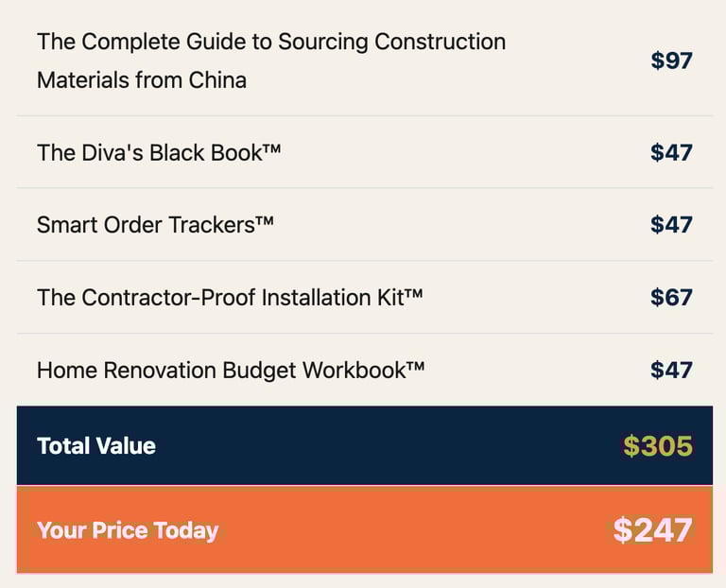This screenshot has width=726, height=588.
Task: Click the $67 price for the Installation Kit
Action: pyautogui.click(x=671, y=297)
